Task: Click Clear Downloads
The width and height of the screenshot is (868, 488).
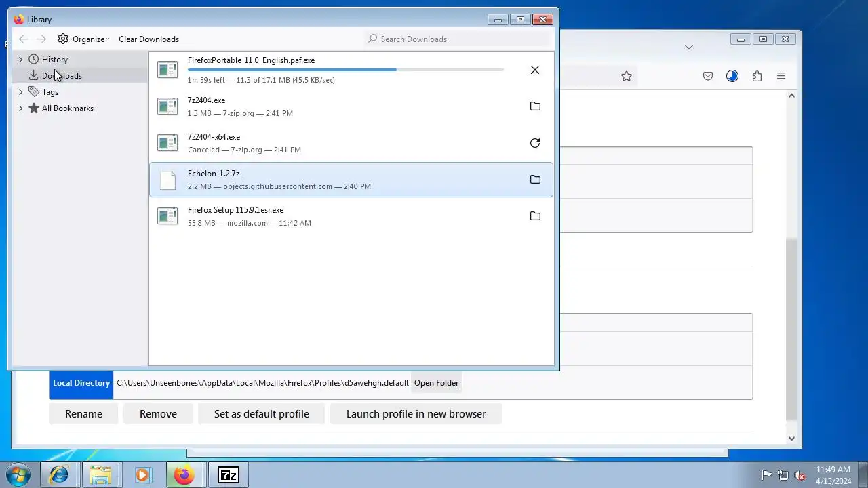Action: (x=149, y=39)
